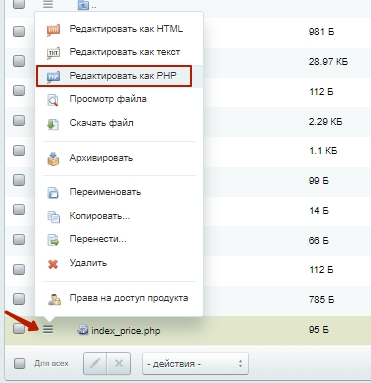Open the - действия - dropdown
The height and width of the screenshot is (383, 371).
195,364
